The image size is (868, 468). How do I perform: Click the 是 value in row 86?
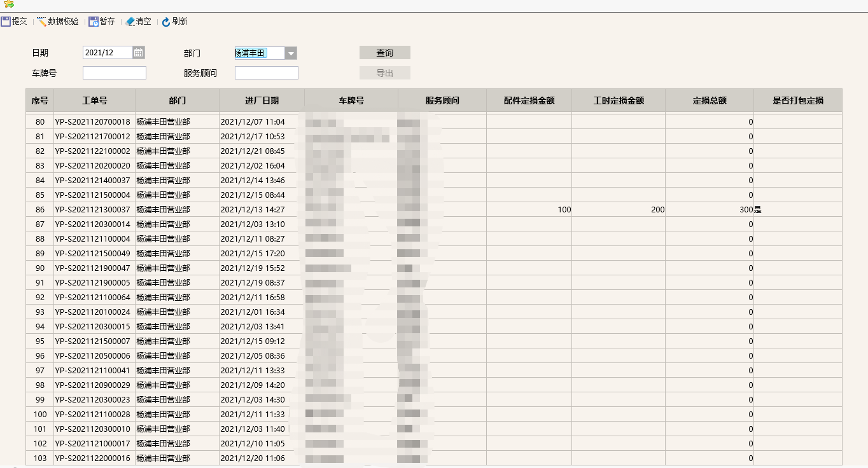758,210
